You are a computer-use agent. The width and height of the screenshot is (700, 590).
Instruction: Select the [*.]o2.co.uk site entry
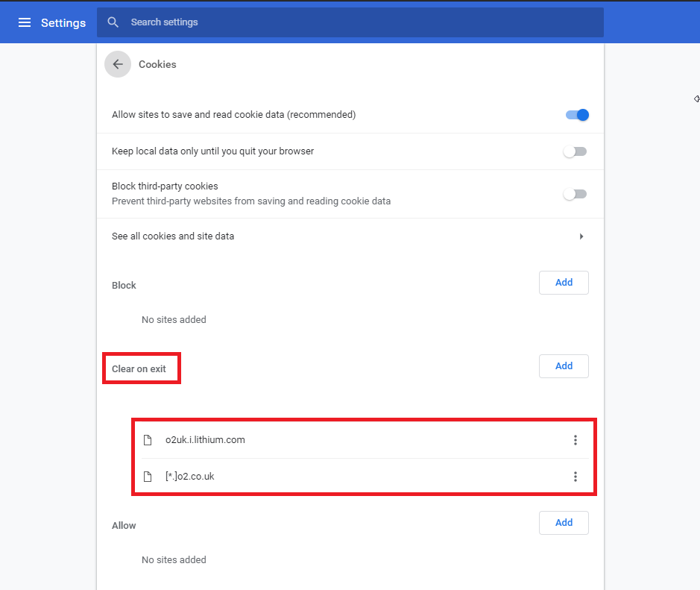pos(190,477)
